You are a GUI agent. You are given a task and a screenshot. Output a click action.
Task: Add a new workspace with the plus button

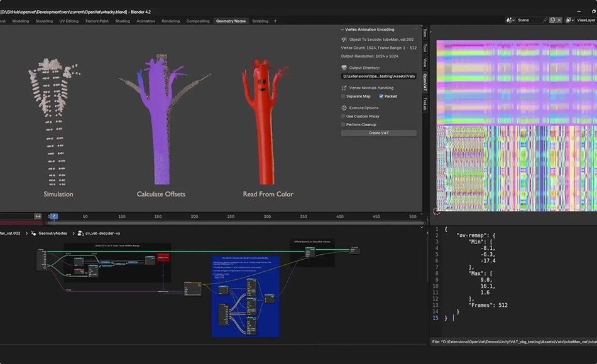click(x=277, y=21)
